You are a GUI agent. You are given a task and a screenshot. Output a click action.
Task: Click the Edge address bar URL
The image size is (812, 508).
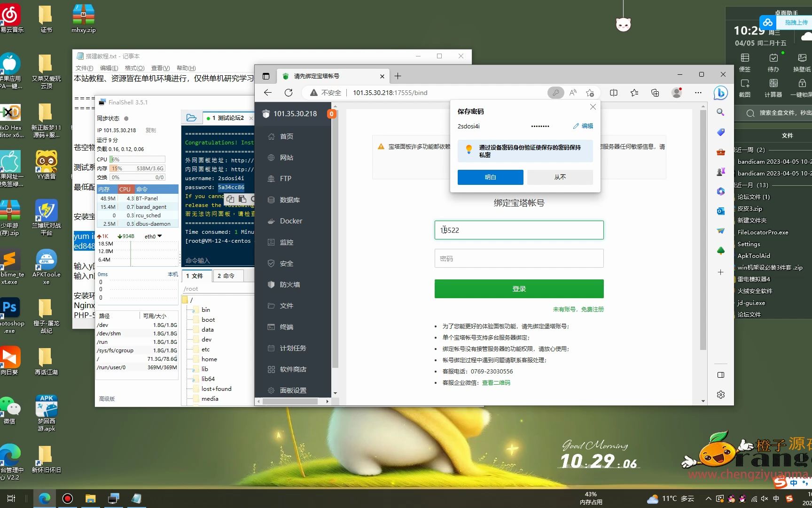pos(390,93)
